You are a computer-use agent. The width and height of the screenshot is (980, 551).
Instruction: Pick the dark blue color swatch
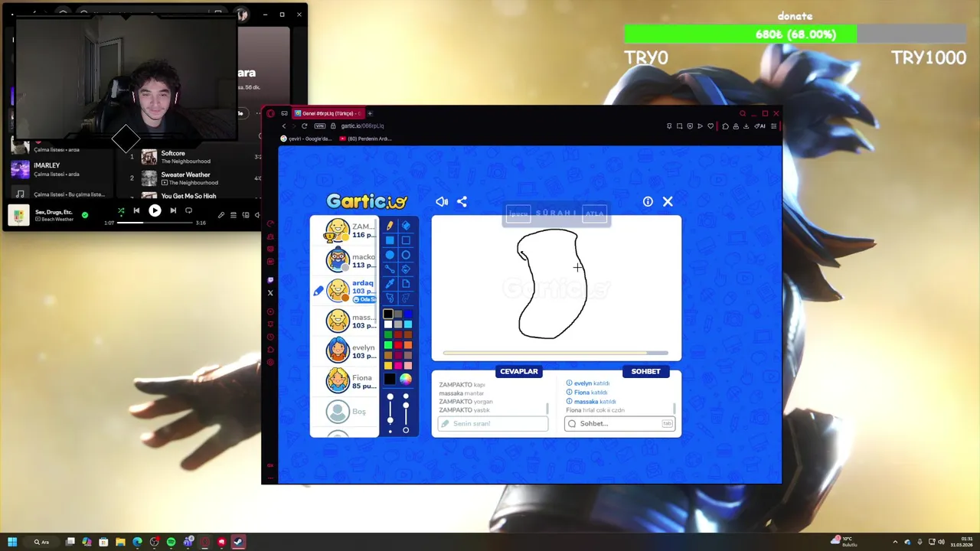408,314
